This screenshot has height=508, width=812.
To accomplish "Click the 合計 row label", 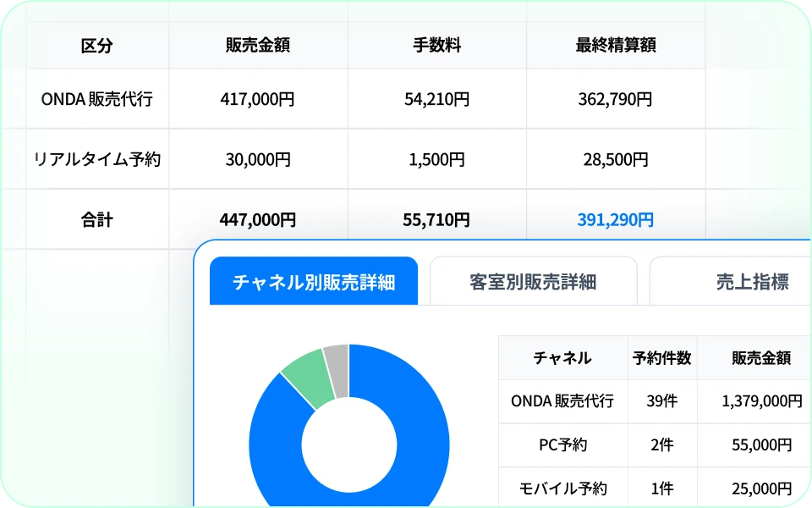I will [96, 219].
